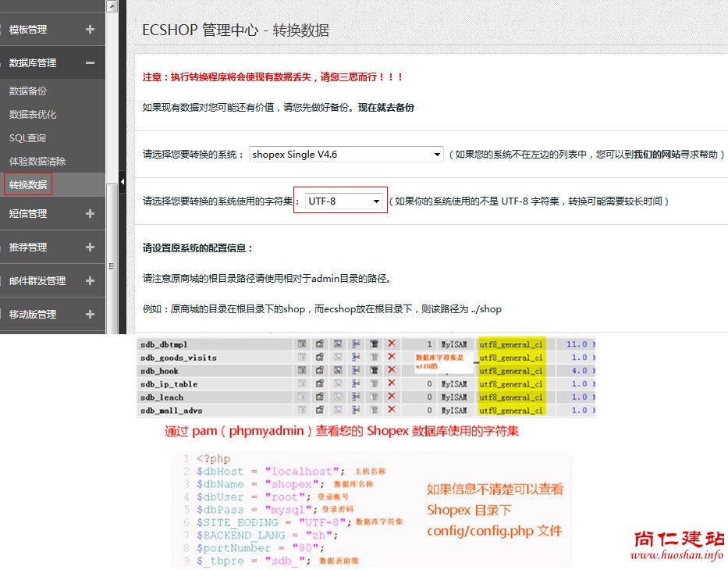Expand the 短信管理 menu section

[90, 213]
